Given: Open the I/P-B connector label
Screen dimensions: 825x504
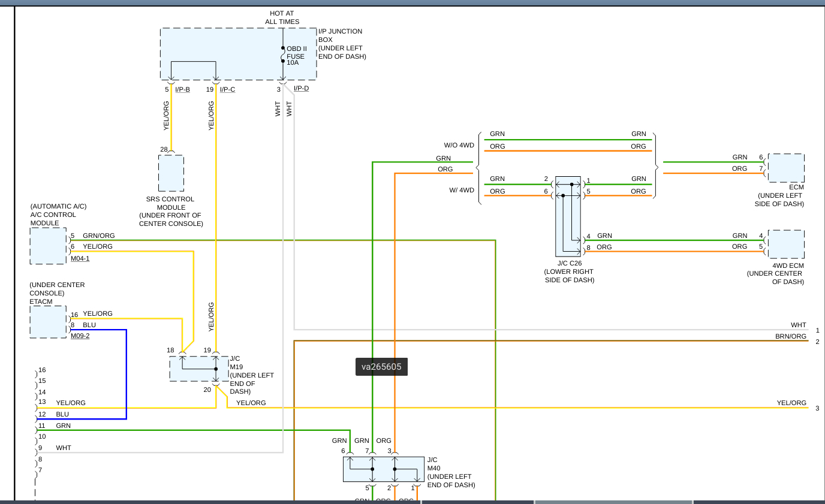Looking at the screenshot, I should coord(182,89).
